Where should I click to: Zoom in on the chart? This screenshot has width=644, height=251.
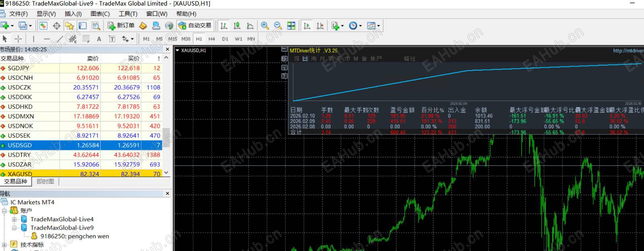265,26
